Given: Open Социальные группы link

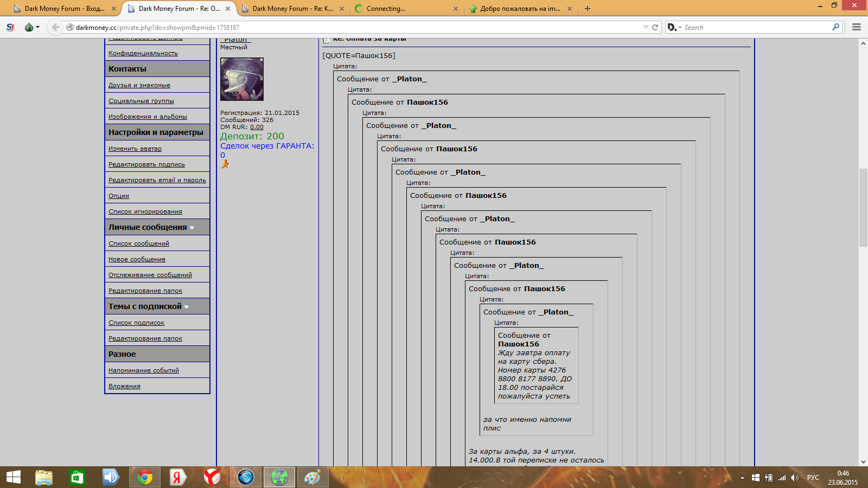Looking at the screenshot, I should pyautogui.click(x=141, y=101).
